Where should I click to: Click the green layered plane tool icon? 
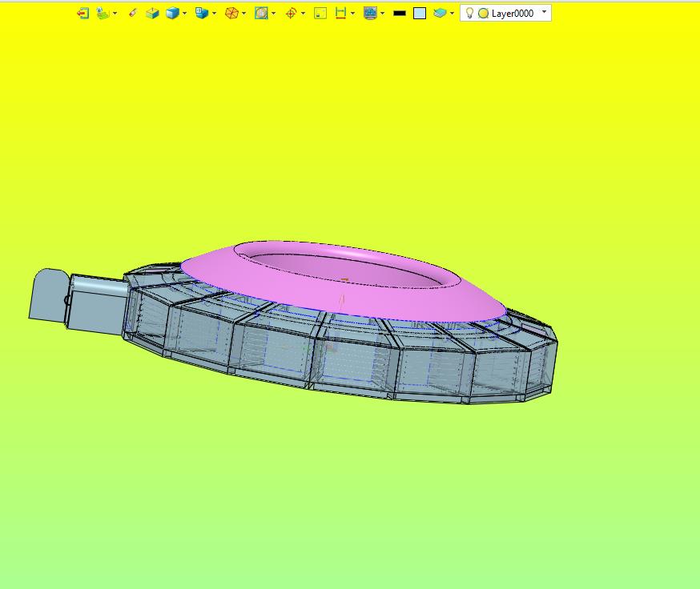pyautogui.click(x=103, y=14)
